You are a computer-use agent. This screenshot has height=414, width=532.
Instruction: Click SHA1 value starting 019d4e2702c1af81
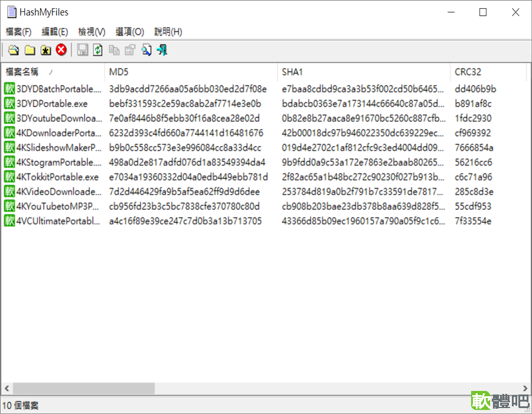tap(363, 148)
